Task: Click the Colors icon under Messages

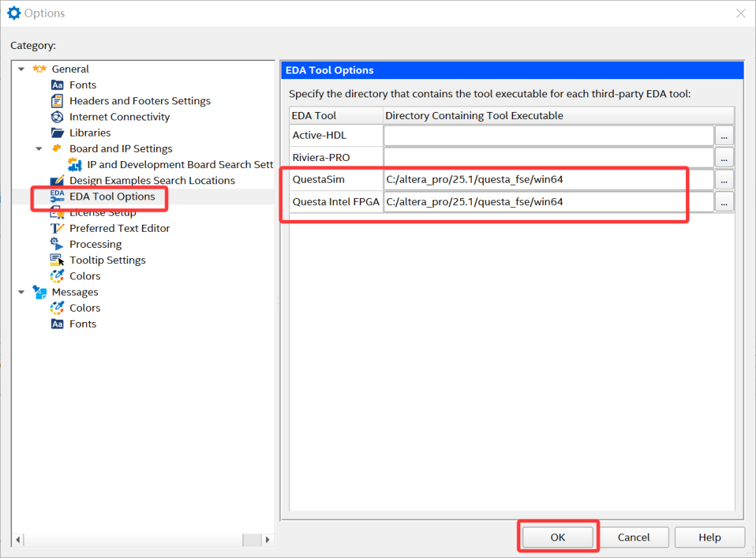Action: [57, 307]
